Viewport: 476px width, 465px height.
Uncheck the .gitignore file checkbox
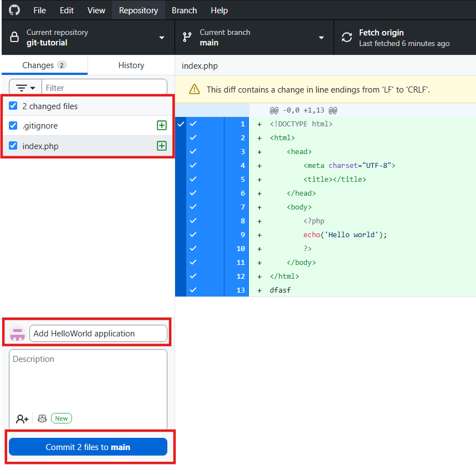13,126
